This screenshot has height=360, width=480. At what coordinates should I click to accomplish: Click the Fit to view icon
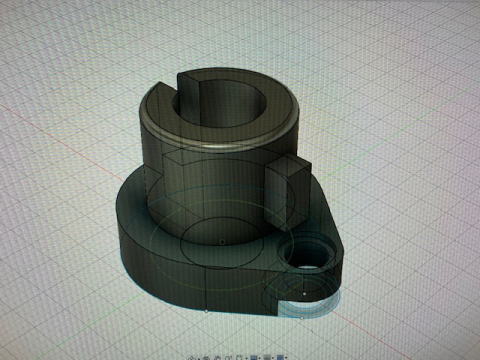(x=239, y=358)
